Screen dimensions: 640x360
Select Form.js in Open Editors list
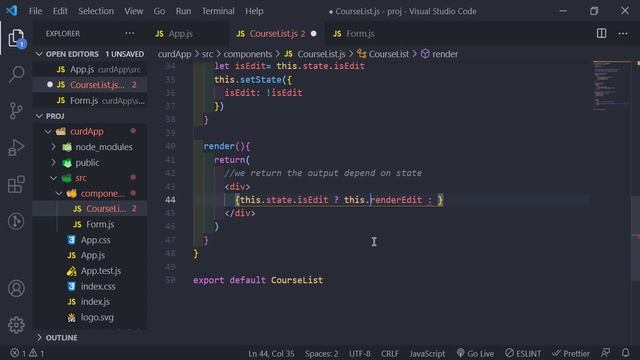click(90, 100)
